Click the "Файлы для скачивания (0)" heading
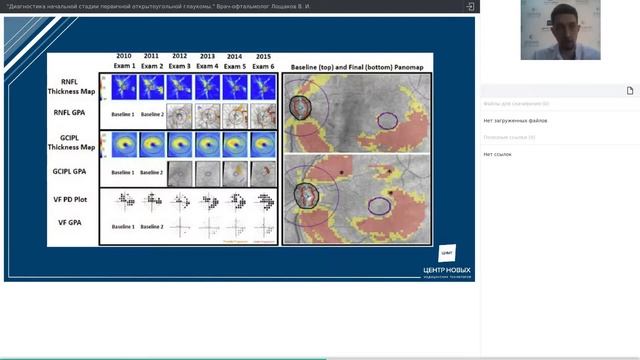 (x=516, y=104)
